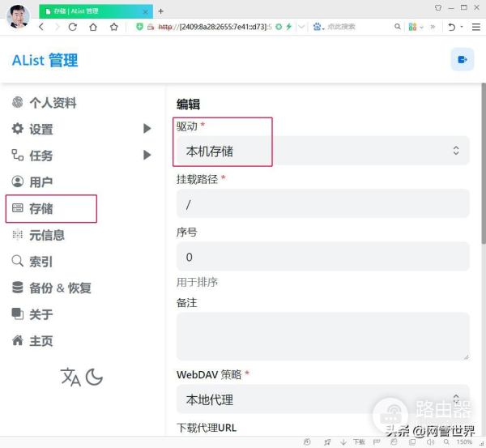Click the 150% zoom level indicator
The width and height of the screenshot is (486, 448).
pos(464,442)
